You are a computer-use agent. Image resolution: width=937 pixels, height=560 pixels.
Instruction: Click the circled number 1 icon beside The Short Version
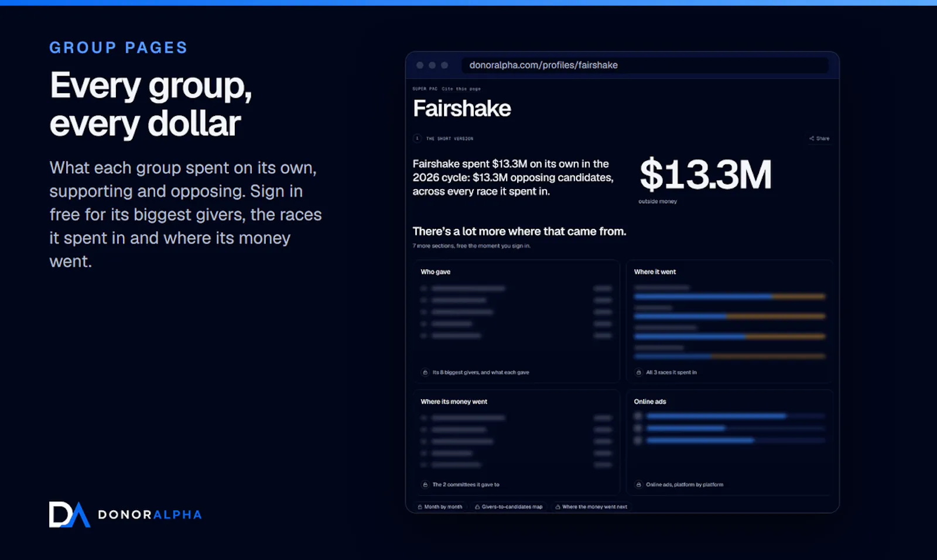[417, 139]
